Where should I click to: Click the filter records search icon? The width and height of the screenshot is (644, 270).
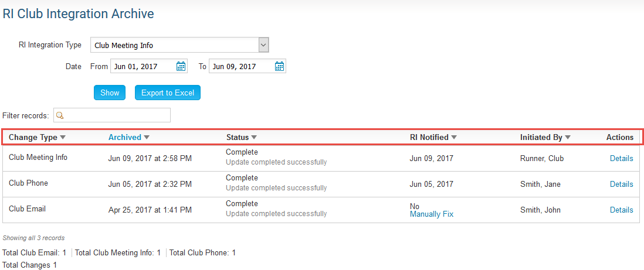pos(60,115)
